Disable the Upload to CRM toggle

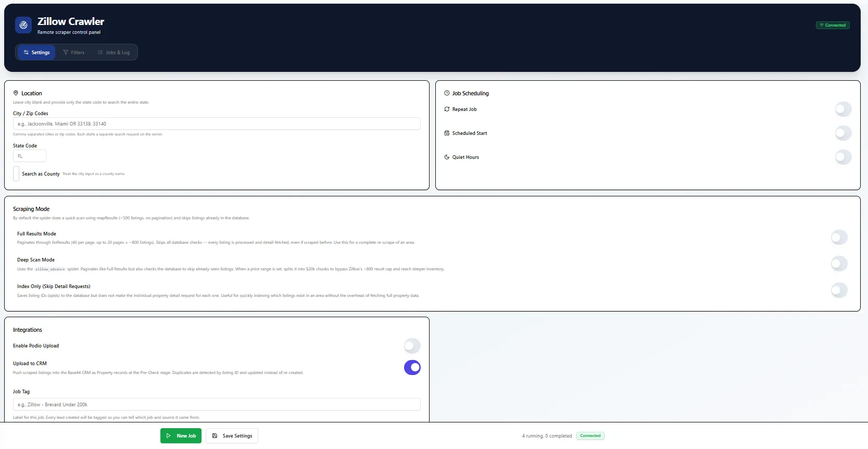[x=412, y=368]
